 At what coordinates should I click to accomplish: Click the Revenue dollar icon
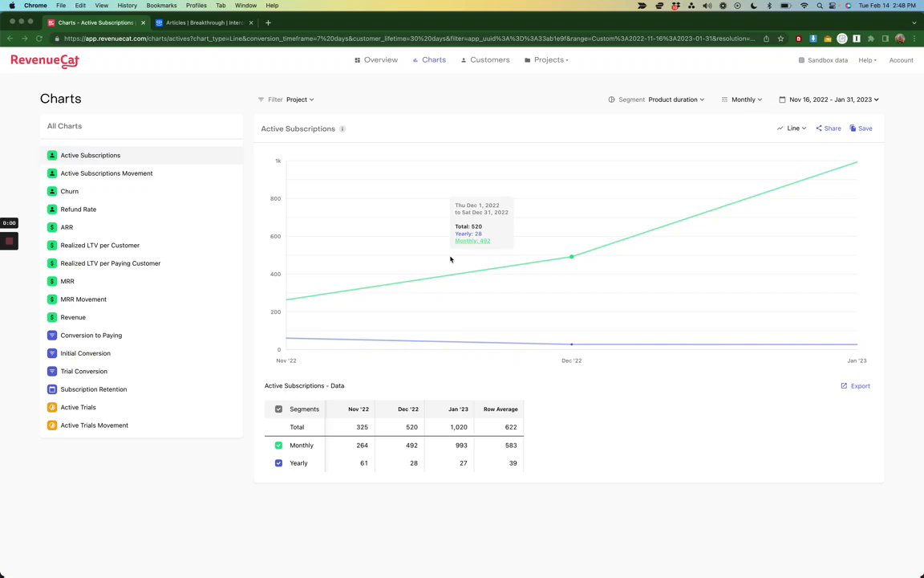52,317
